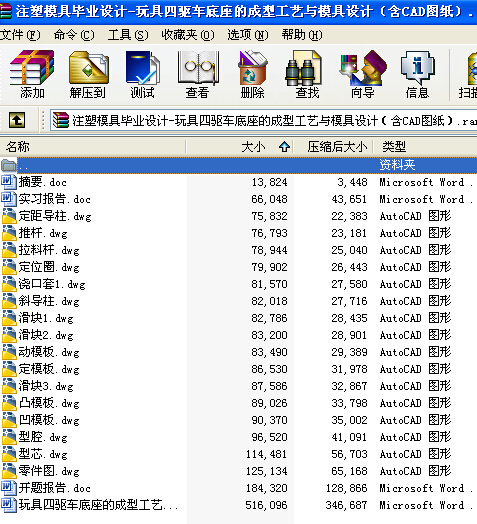The height and width of the screenshot is (524, 477).
Task: Sort by 名称 column header
Action: click(x=93, y=147)
